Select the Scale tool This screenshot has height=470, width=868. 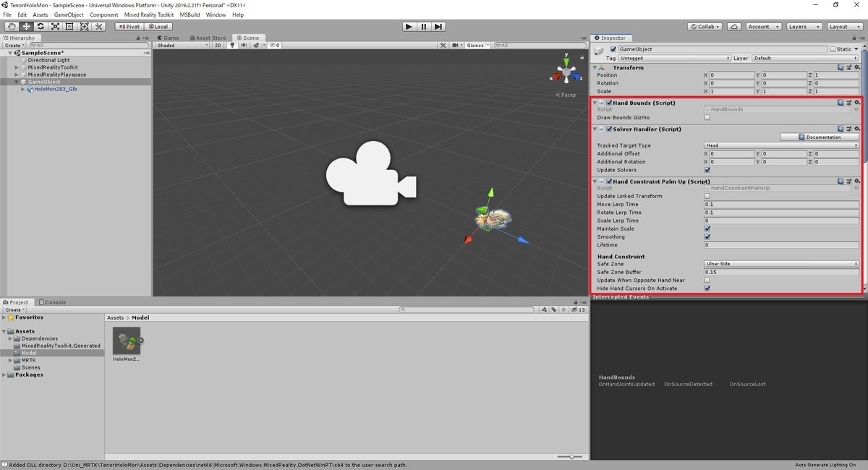click(x=55, y=27)
